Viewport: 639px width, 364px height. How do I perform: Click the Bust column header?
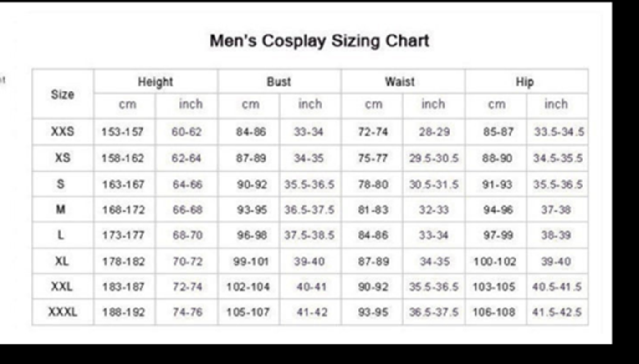point(279,82)
